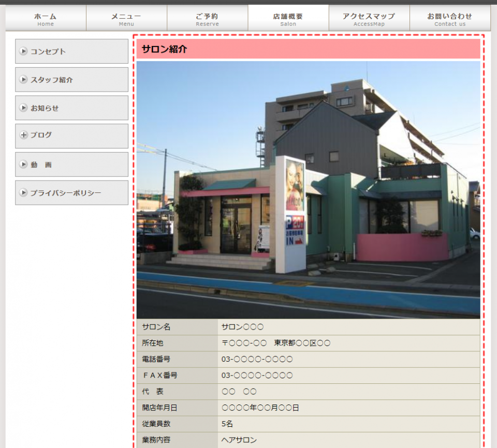
Task: Click the ○○○○年○○月○○日 date value
Action: pyautogui.click(x=260, y=408)
